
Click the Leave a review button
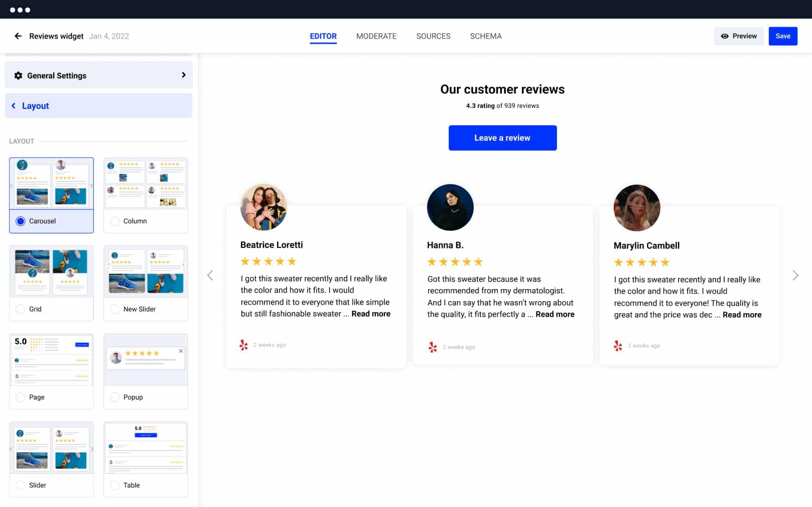tap(502, 138)
